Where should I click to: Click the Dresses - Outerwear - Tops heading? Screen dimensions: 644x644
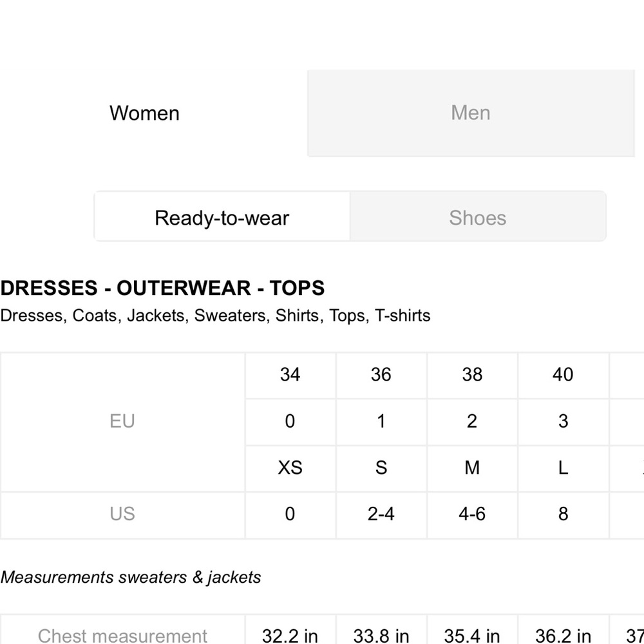(x=163, y=288)
